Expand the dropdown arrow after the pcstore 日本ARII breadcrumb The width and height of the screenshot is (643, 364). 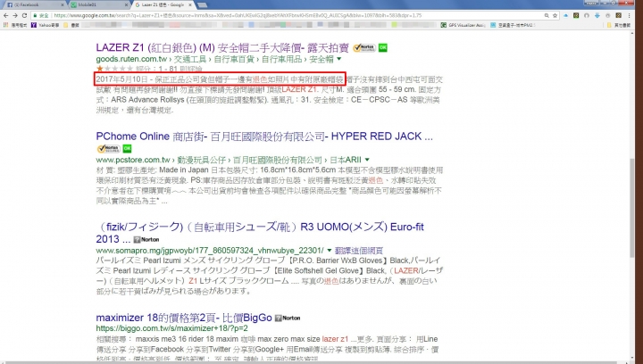click(x=367, y=160)
